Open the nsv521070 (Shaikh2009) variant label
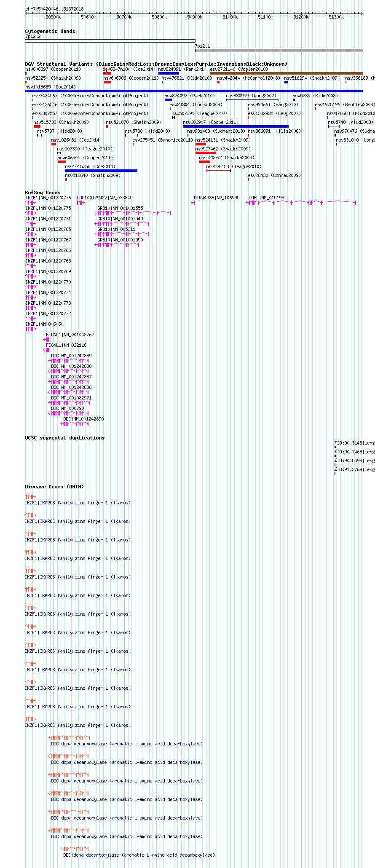The height and width of the screenshot is (868, 375). coord(134,122)
